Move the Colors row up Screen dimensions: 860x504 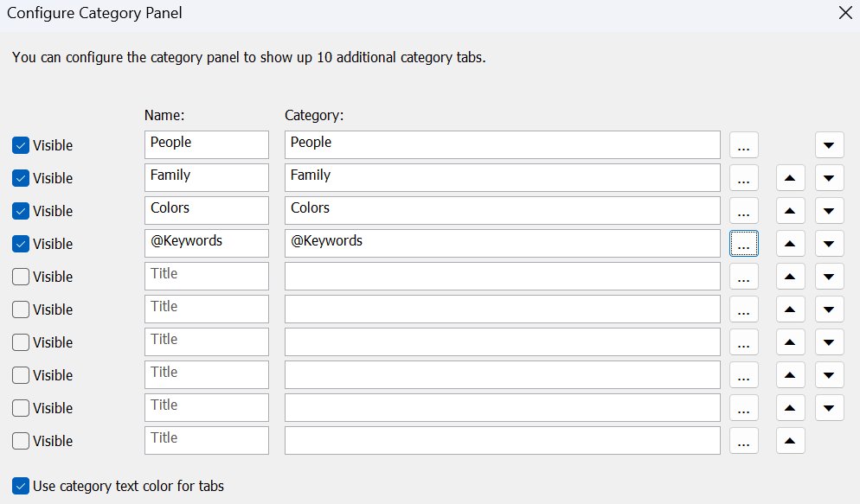click(x=790, y=211)
